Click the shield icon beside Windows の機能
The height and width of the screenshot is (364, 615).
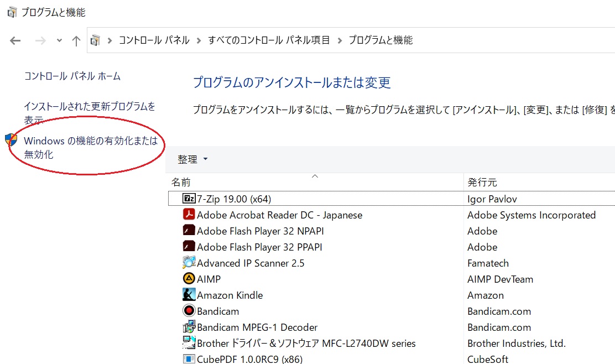tap(12, 139)
